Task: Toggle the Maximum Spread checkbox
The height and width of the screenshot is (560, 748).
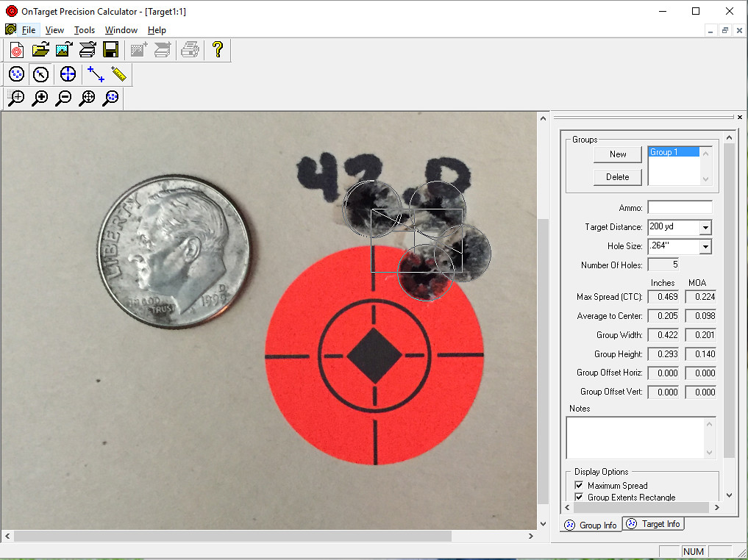Action: 579,485
